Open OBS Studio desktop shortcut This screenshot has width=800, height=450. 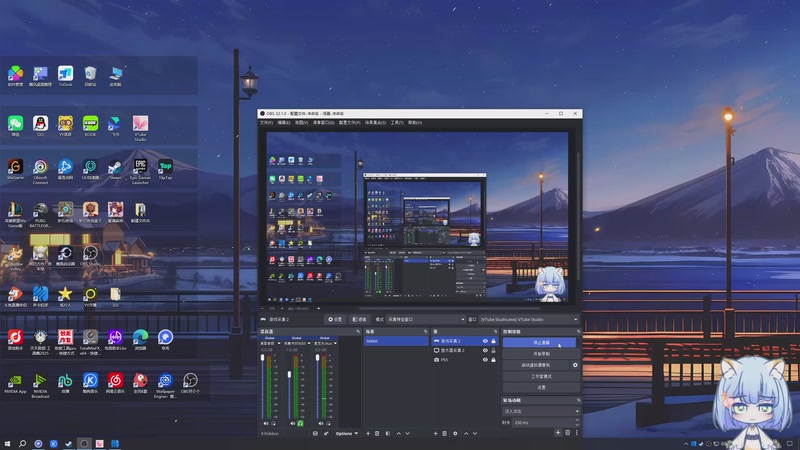click(90, 256)
